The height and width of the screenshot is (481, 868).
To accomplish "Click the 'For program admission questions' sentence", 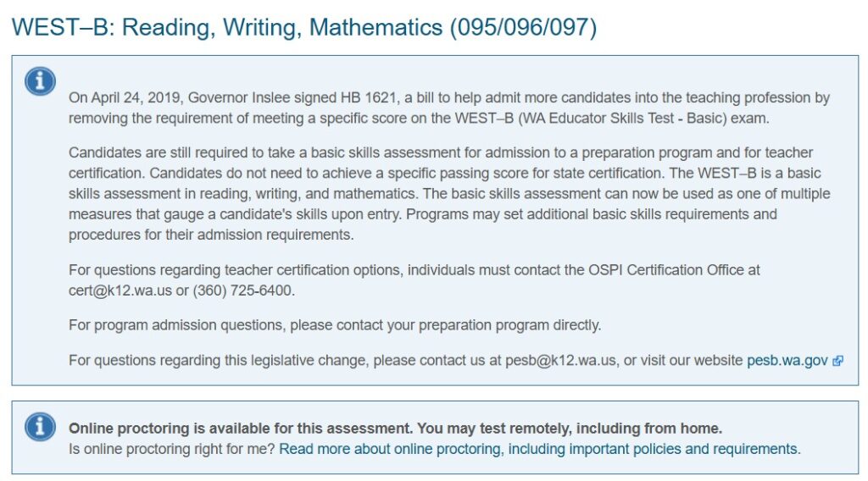I will 335,325.
